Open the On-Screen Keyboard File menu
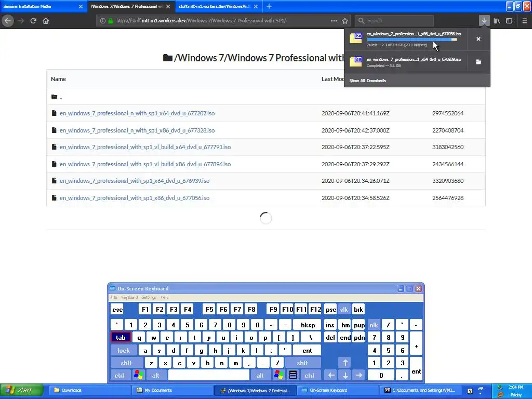The width and height of the screenshot is (532, 399). point(114,297)
